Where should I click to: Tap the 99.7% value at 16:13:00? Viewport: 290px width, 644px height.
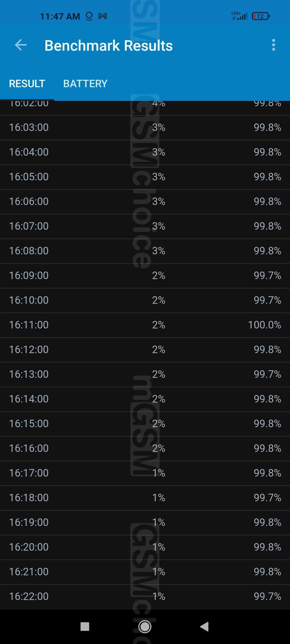pyautogui.click(x=267, y=374)
